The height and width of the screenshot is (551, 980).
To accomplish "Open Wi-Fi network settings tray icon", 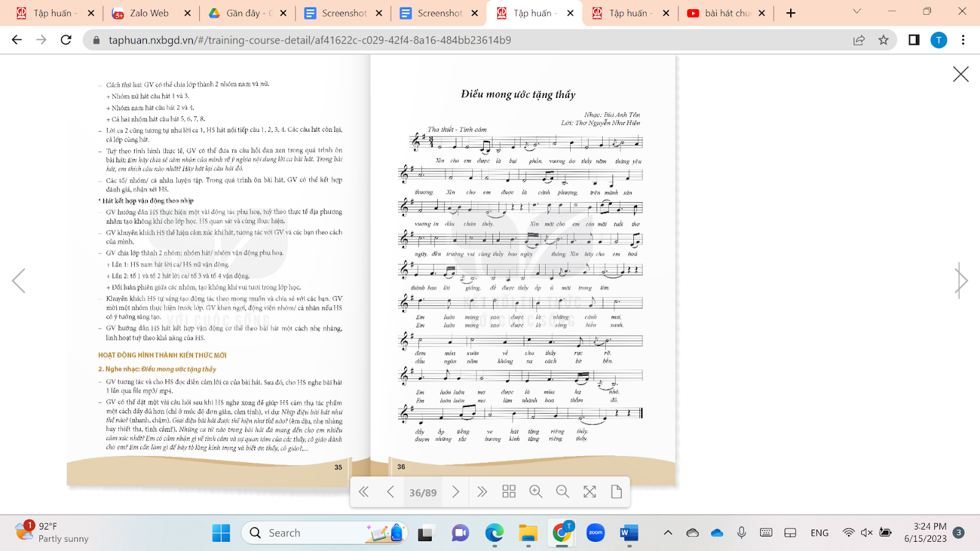I will 848,533.
